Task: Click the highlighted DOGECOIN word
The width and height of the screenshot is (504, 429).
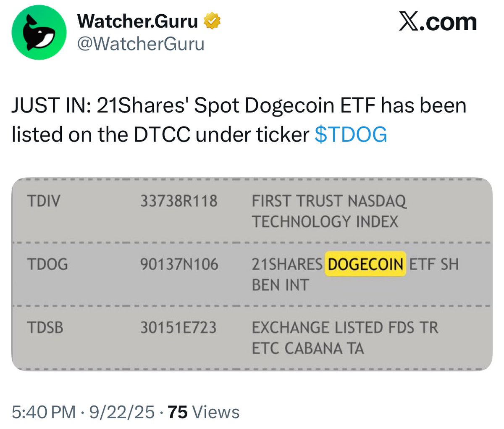Action: (365, 264)
